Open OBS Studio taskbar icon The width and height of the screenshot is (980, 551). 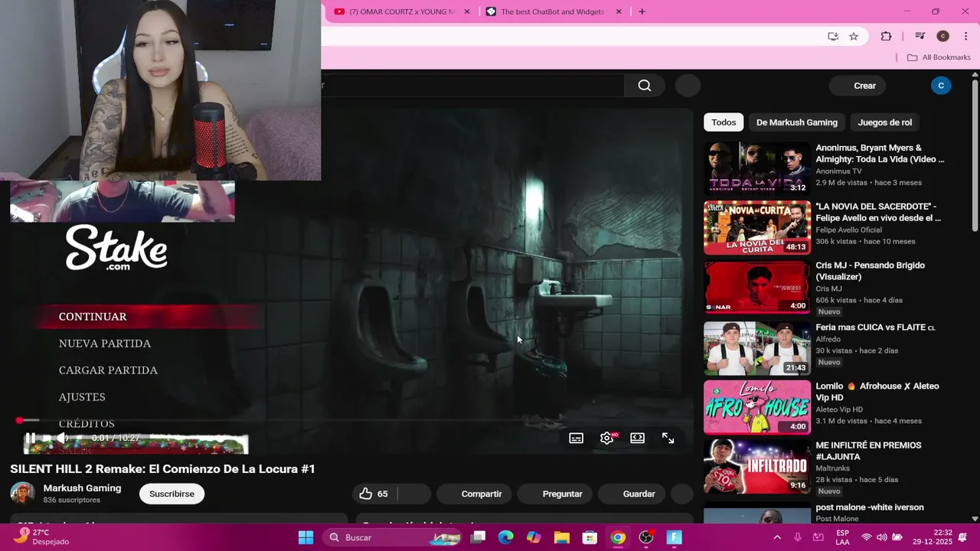click(x=646, y=537)
